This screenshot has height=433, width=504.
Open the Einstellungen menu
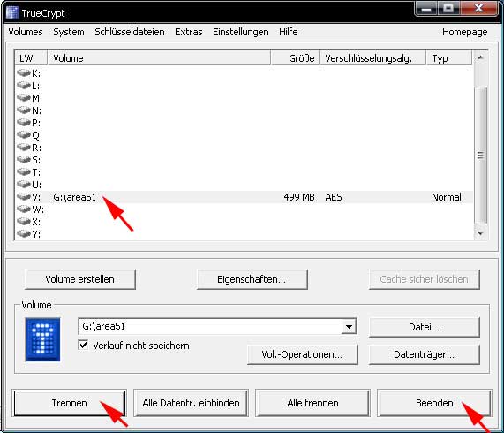click(240, 32)
